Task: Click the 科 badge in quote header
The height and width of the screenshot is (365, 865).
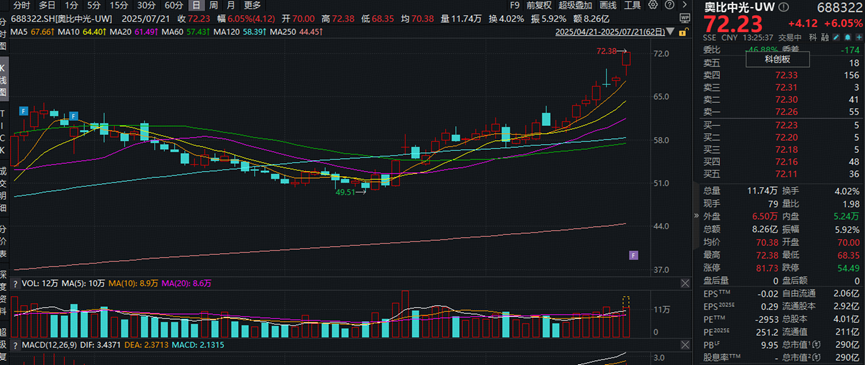Action: pos(813,37)
